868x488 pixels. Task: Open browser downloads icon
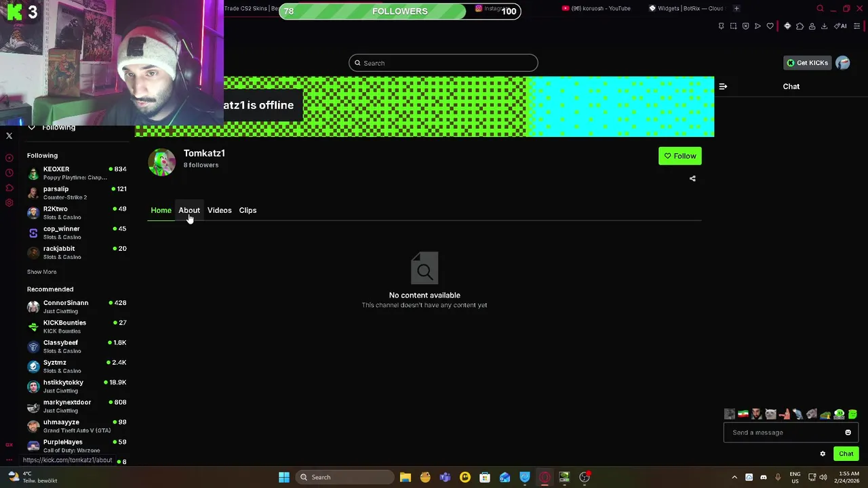click(824, 26)
